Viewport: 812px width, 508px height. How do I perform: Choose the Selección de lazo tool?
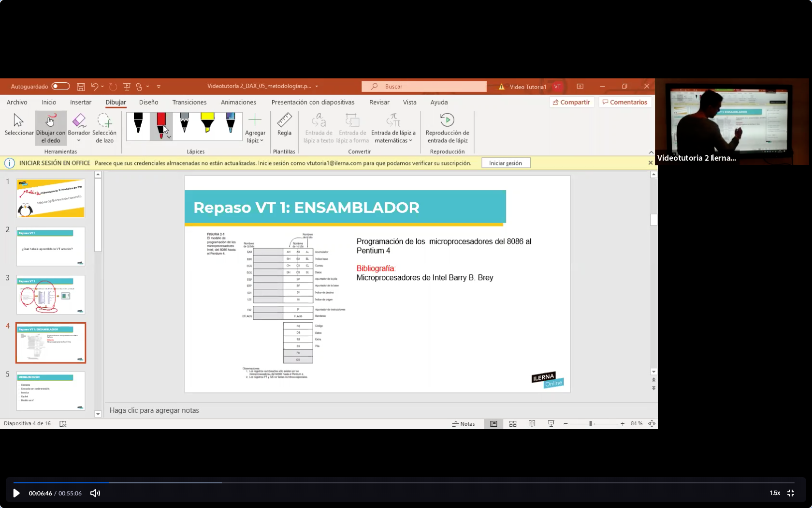pos(104,127)
